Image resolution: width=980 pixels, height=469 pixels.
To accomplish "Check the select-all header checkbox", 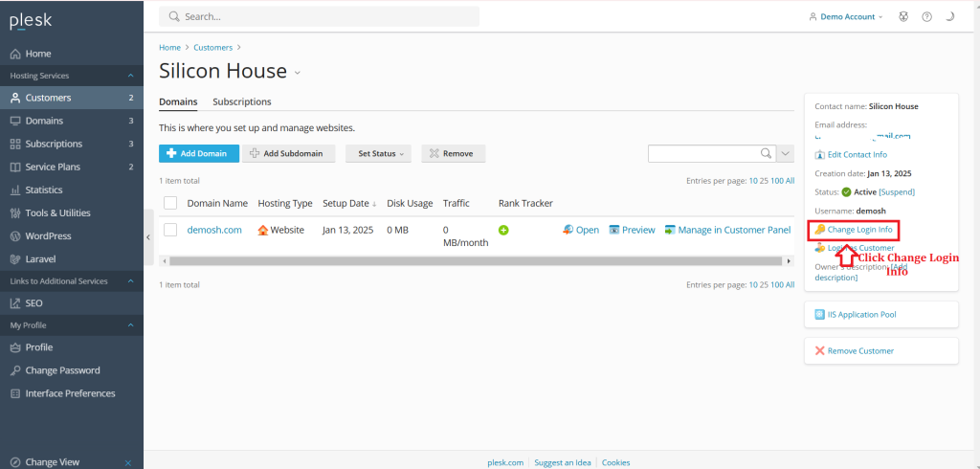I will tap(170, 203).
